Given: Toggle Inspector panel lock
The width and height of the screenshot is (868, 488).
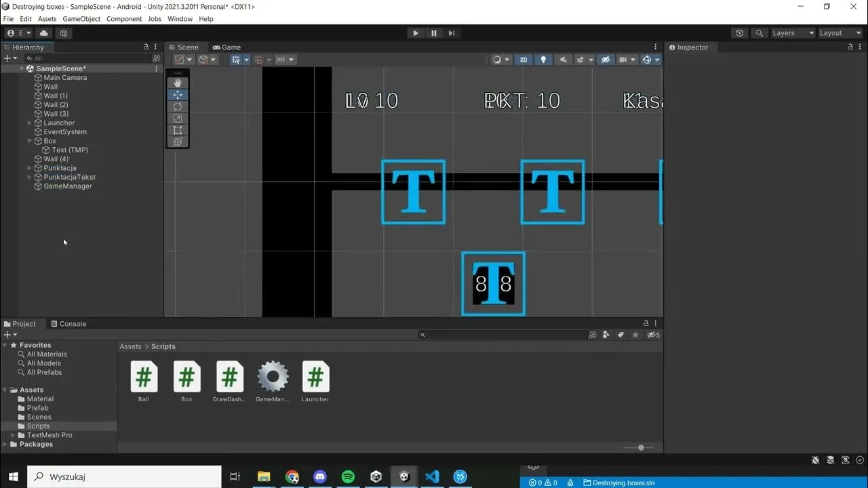Looking at the screenshot, I should pos(850,47).
